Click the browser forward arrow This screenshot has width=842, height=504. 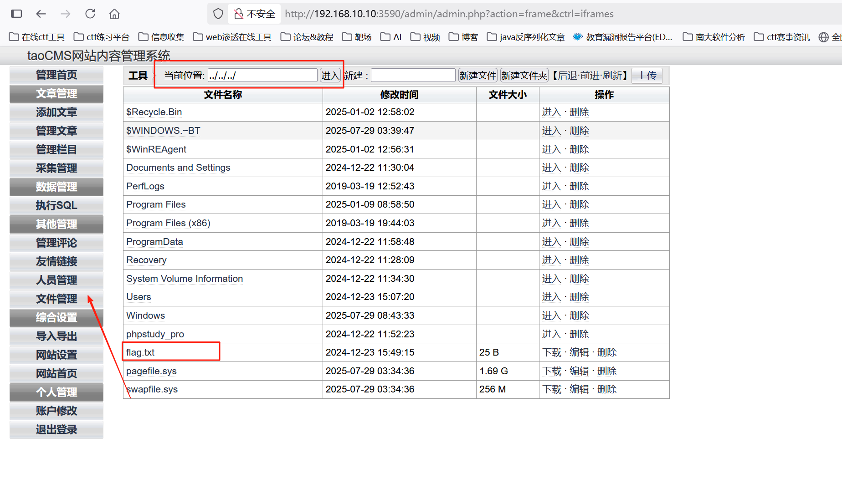point(66,14)
